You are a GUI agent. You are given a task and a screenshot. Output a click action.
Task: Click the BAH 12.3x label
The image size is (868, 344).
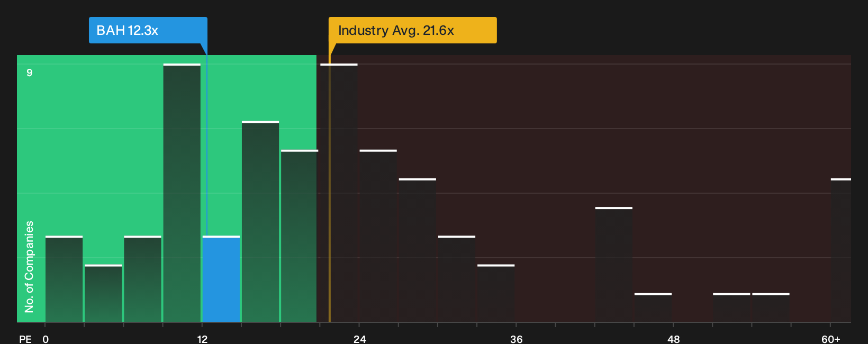[148, 30]
